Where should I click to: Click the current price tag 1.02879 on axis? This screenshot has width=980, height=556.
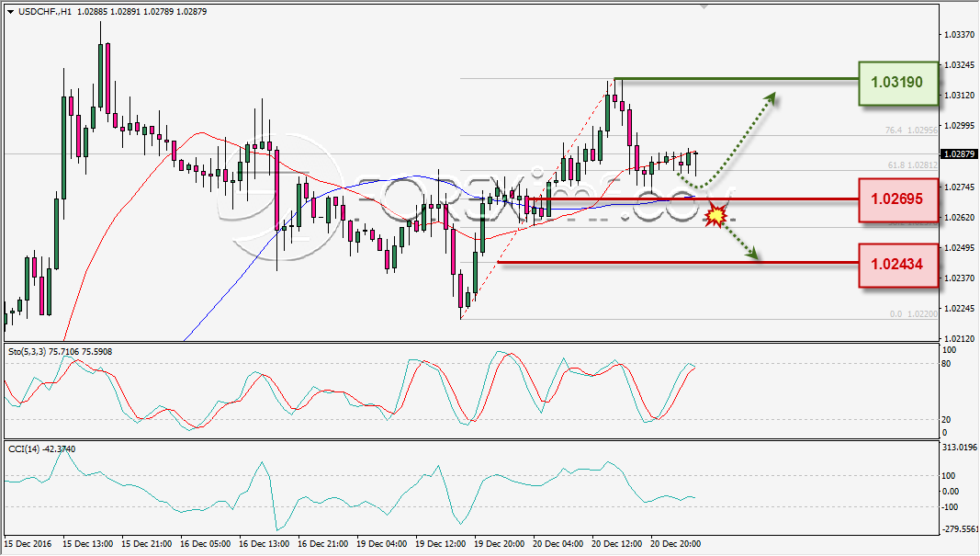point(959,153)
